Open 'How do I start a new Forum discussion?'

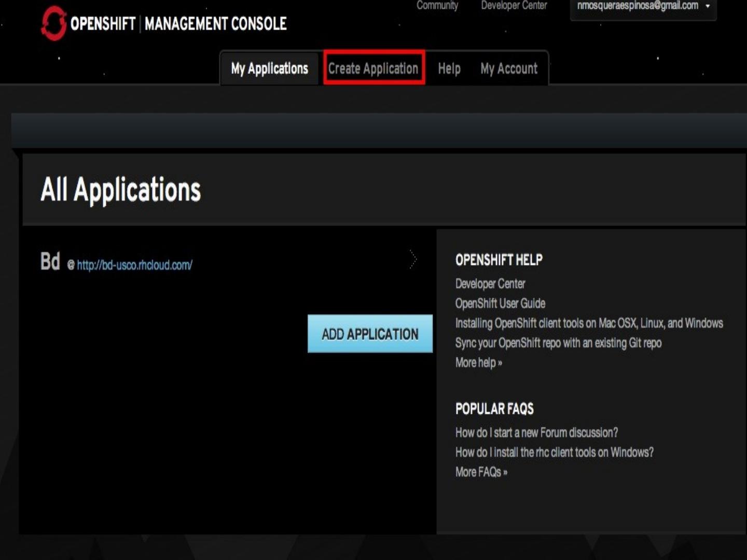point(536,432)
